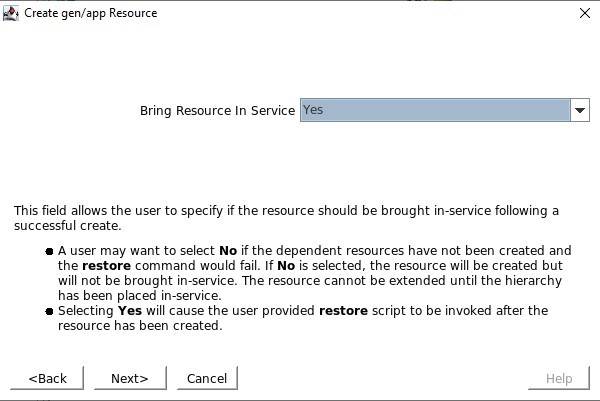600x401 pixels.
Task: Select the highlighted Yes combo box field
Action: point(435,110)
